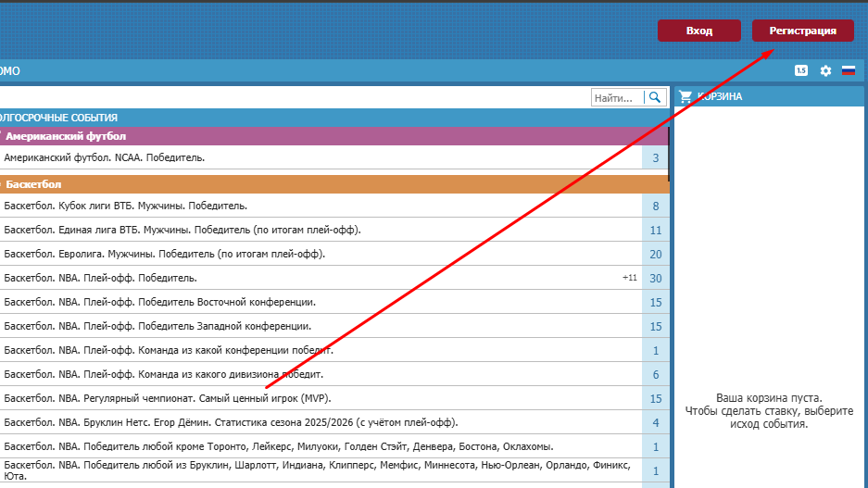868x488 pixels.
Task: Open Американский футбол NCAA Победитель event
Action: coord(105,158)
